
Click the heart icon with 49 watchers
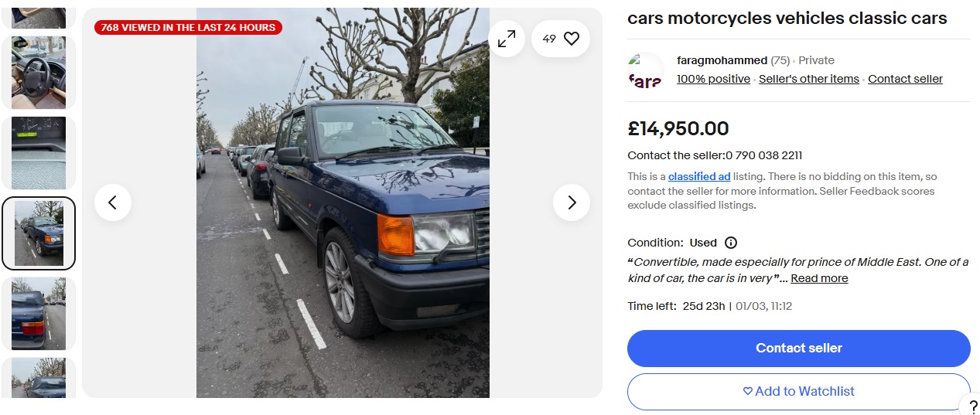561,39
